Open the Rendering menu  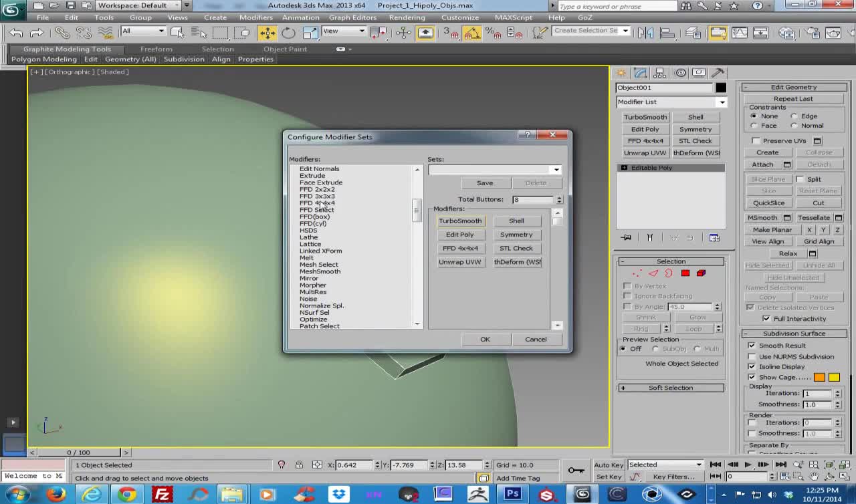pyautogui.click(x=407, y=17)
